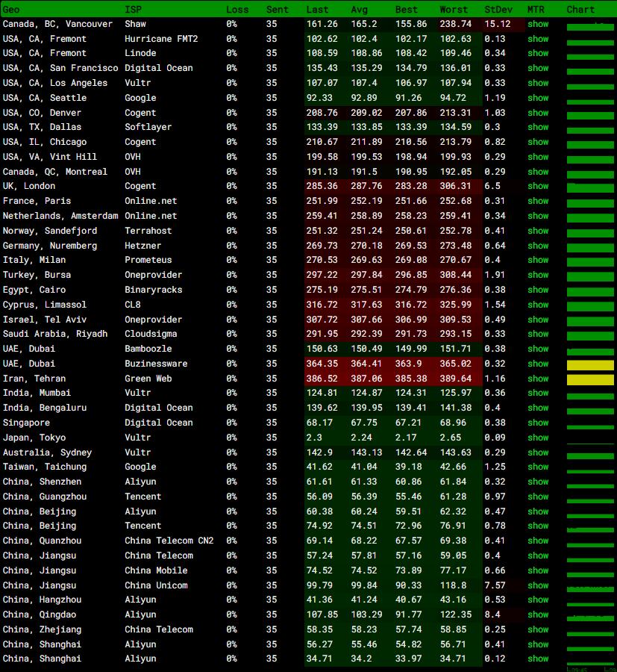The width and height of the screenshot is (617, 672).
Task: Click the "Cloudsigma" ISP cell
Action: pos(151,334)
